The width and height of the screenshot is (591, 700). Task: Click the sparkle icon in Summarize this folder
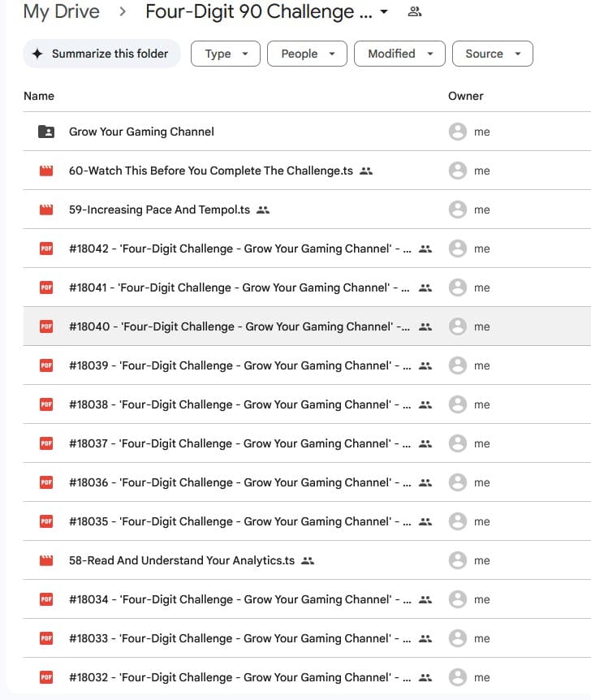coord(37,54)
